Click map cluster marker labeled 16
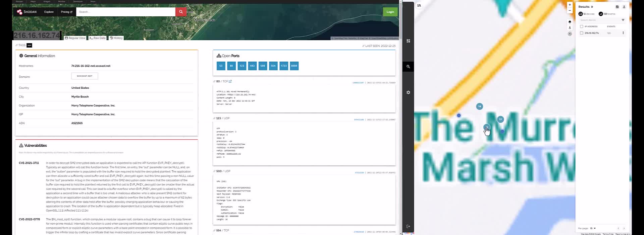 coord(480,106)
